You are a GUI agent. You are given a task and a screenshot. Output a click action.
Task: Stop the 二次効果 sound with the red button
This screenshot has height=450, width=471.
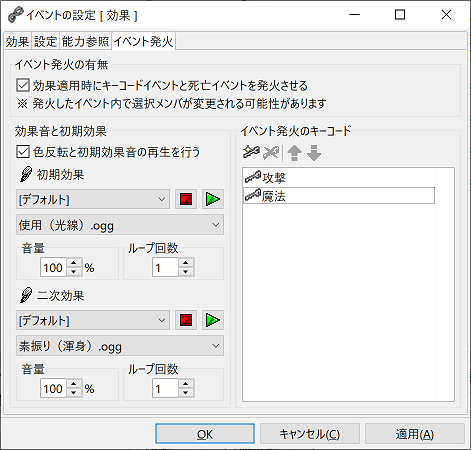point(186,320)
